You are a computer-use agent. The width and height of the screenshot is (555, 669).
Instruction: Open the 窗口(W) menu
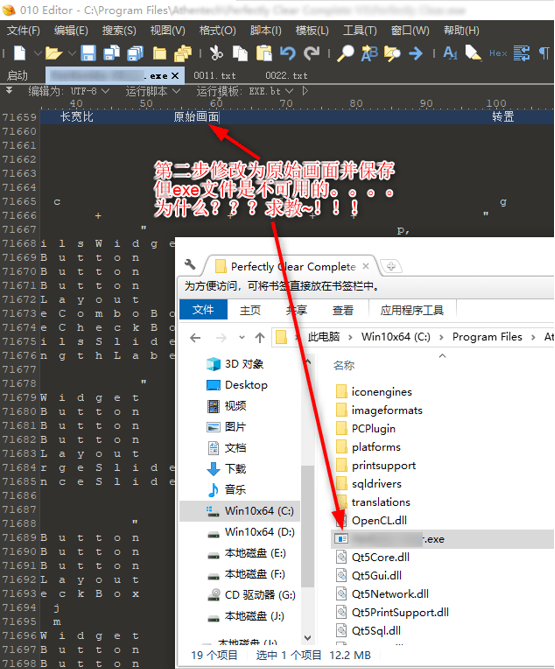click(410, 30)
